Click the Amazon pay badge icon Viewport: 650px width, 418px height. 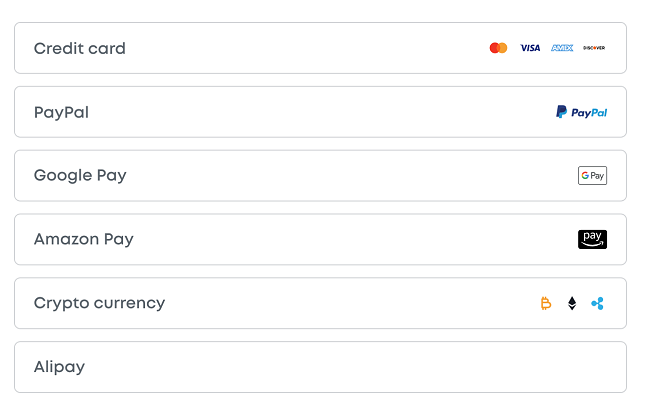coord(592,239)
